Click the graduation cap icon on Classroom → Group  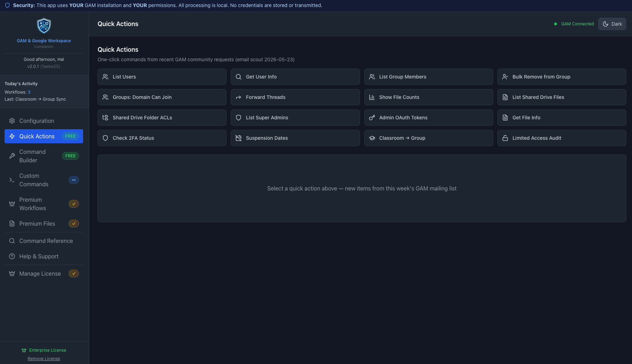click(372, 138)
